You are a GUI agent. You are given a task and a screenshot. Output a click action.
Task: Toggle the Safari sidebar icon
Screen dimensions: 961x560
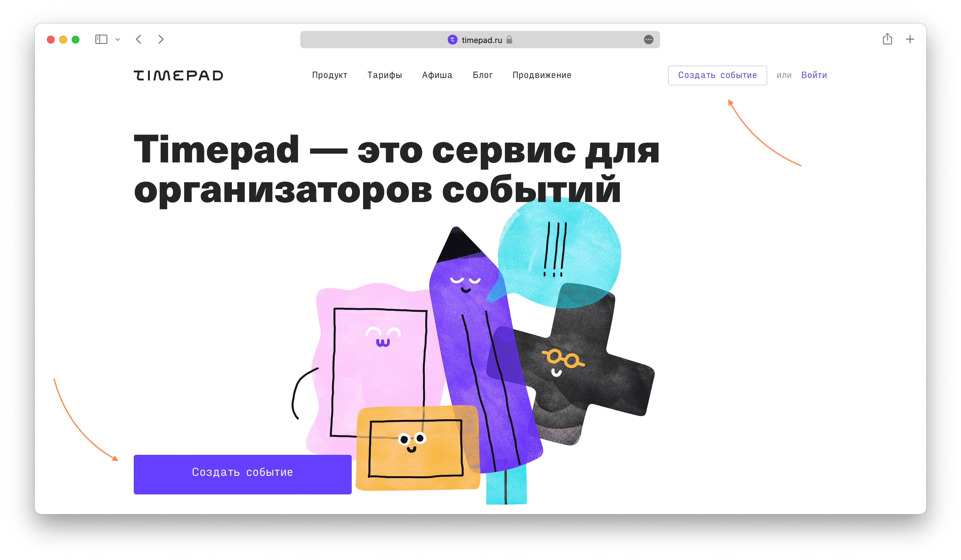(x=101, y=39)
